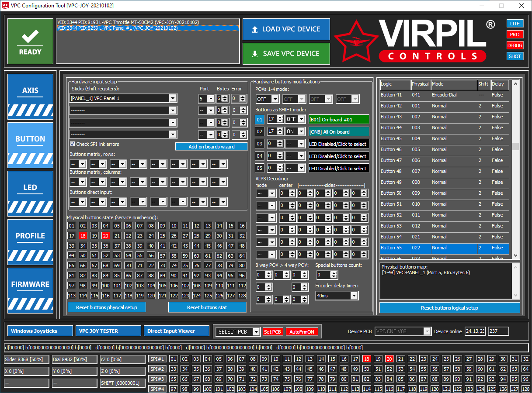Viewport: 532px width, 393px height.
Task: Switch to PRO mode
Action: pyautogui.click(x=515, y=34)
